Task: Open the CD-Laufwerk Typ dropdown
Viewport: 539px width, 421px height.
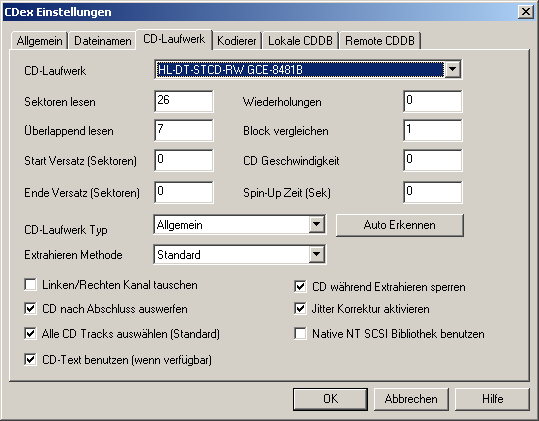Action: [316, 225]
